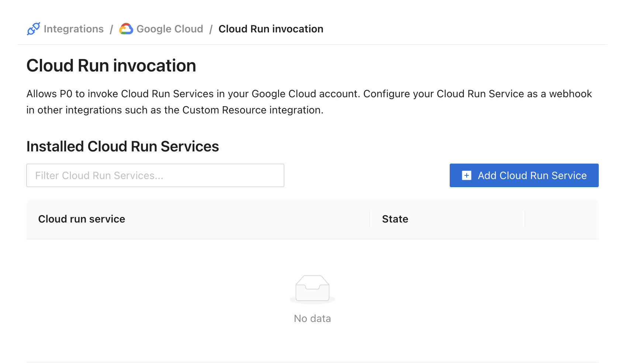Select the Cloud Run invocation breadcrumb
The width and height of the screenshot is (643, 364).
tap(270, 29)
